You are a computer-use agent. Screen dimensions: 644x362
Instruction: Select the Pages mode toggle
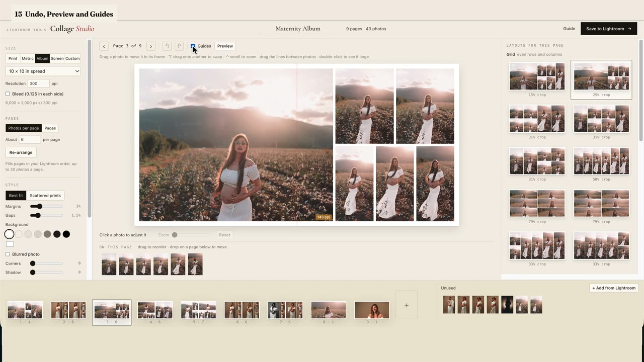[x=50, y=128]
